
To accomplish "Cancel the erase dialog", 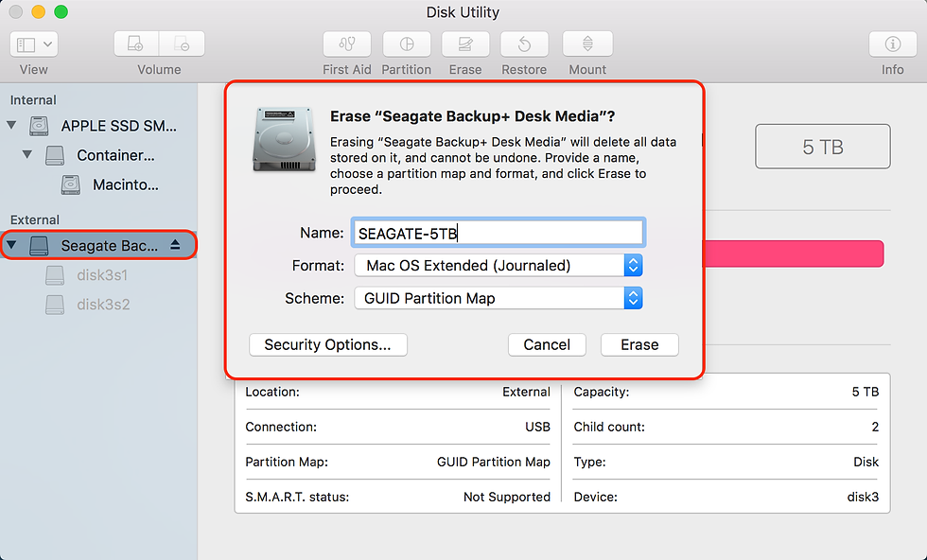I will point(547,344).
